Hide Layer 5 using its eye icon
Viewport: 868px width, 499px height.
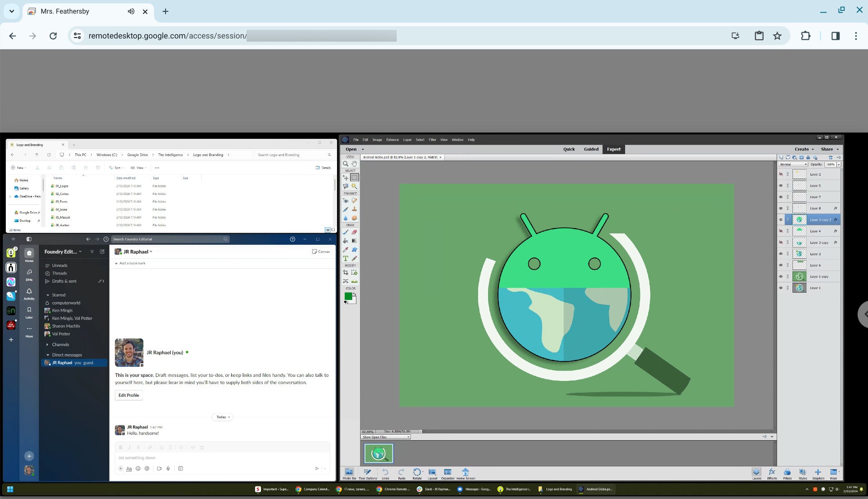tap(781, 185)
